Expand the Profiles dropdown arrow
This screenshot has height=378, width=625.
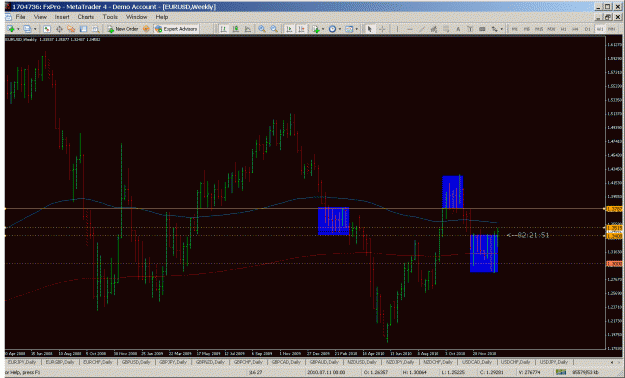[35, 29]
